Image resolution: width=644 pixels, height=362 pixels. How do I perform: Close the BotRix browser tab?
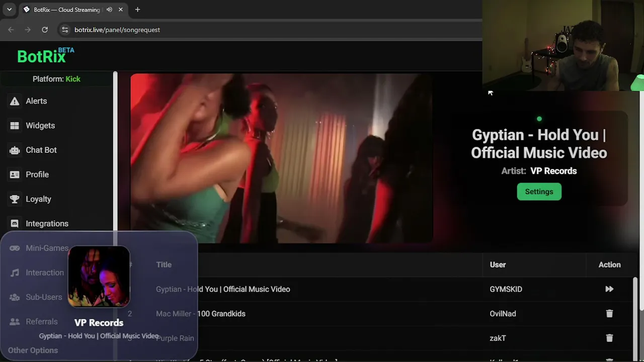121,10
